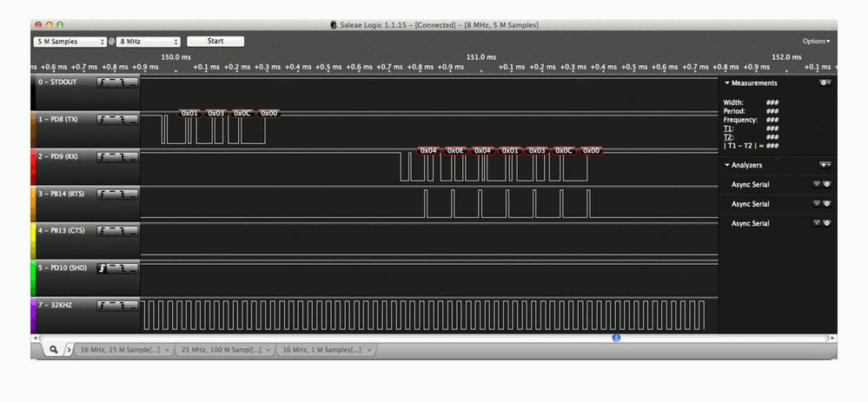This screenshot has width=868, height=402.
Task: Open the 5 M Samples dropdown
Action: tap(70, 42)
